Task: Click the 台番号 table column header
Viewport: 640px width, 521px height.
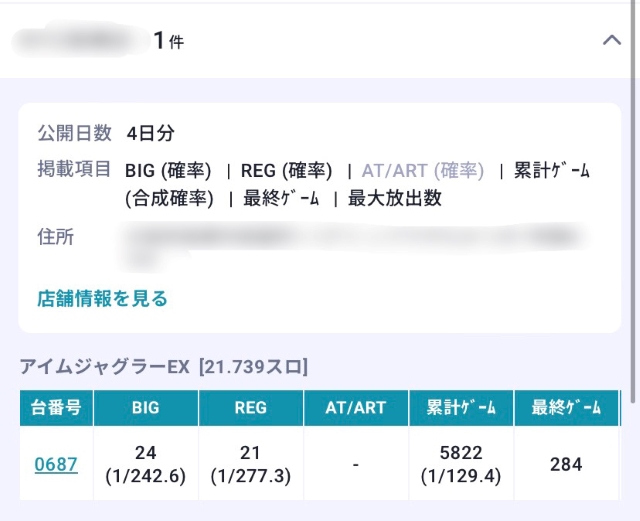Action: coord(56,408)
